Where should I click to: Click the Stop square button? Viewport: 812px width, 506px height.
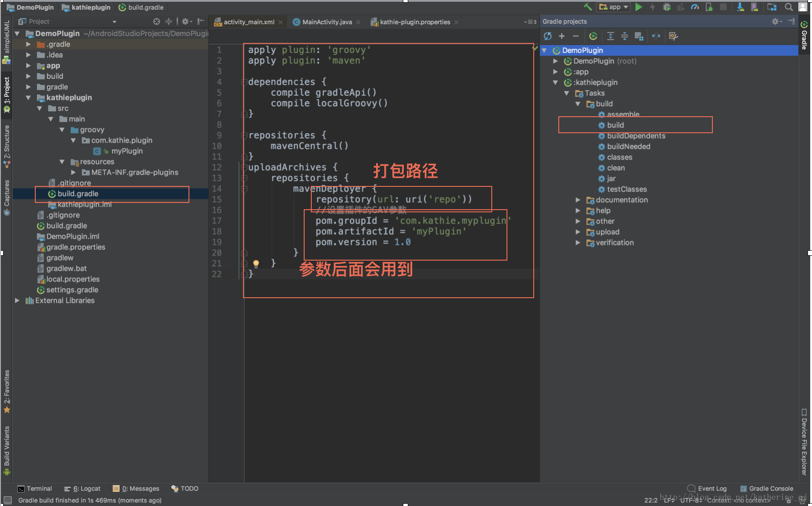pyautogui.click(x=723, y=7)
